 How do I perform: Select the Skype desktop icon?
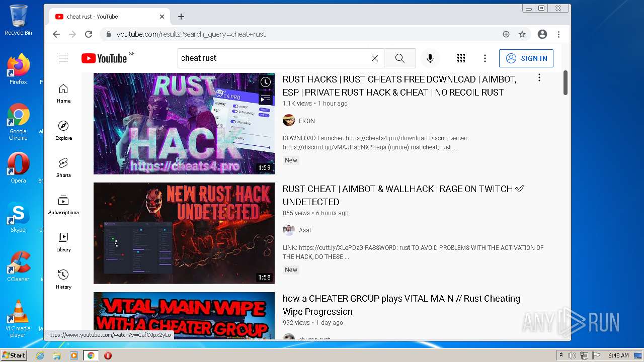pyautogui.click(x=18, y=217)
